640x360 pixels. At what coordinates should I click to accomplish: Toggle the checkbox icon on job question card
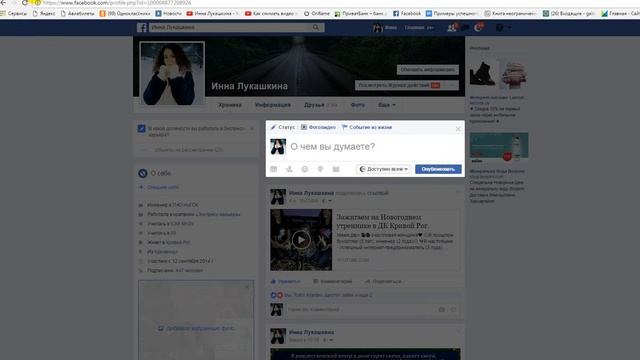tap(142, 129)
